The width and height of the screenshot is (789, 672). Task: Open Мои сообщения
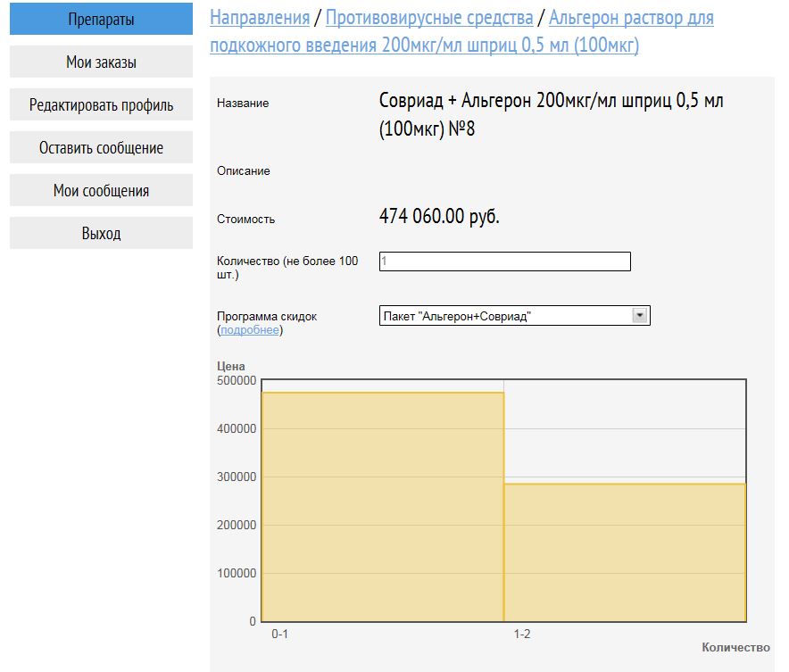101,190
